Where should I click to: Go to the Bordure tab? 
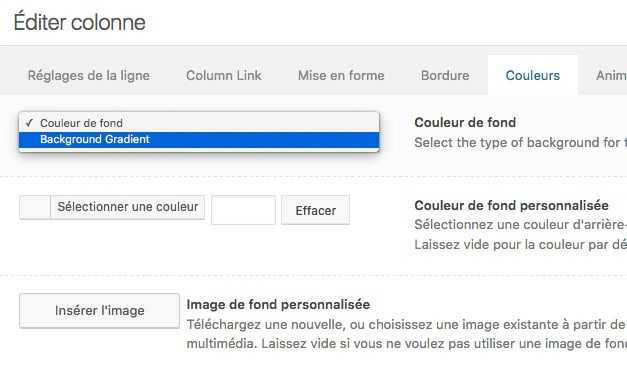445,75
